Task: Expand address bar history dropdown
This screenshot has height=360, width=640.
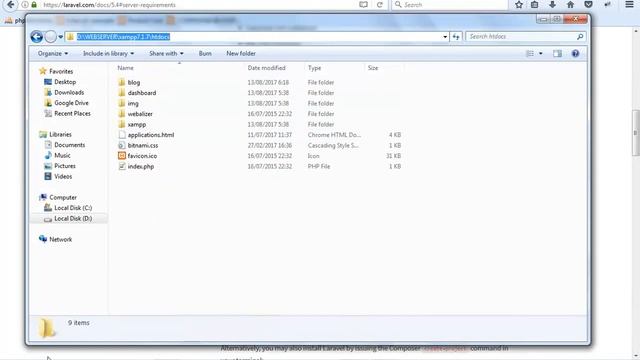Action: 445,37
